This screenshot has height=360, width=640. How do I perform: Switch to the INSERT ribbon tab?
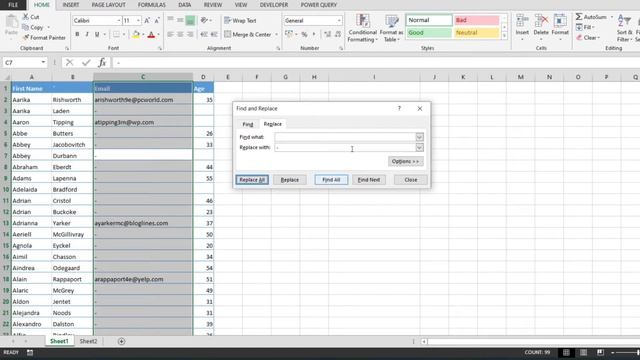coord(71,5)
